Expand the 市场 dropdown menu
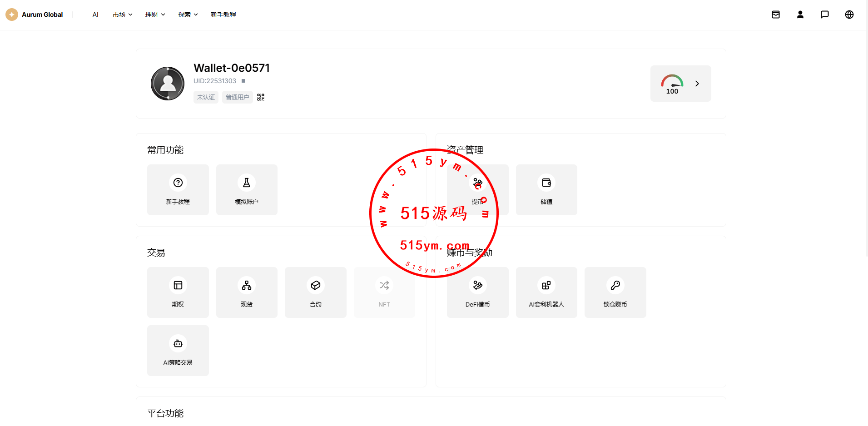This screenshot has width=868, height=426. click(x=123, y=15)
